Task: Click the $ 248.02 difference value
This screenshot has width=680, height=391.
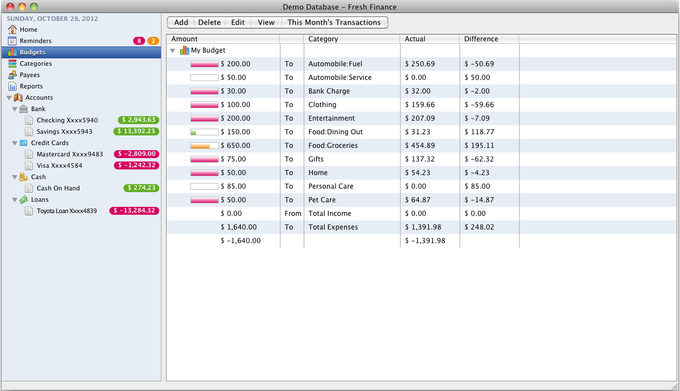Action: (x=479, y=227)
